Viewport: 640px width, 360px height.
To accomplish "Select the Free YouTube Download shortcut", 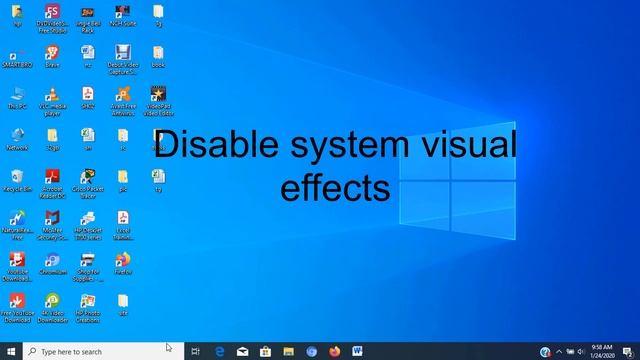I will click(17, 309).
